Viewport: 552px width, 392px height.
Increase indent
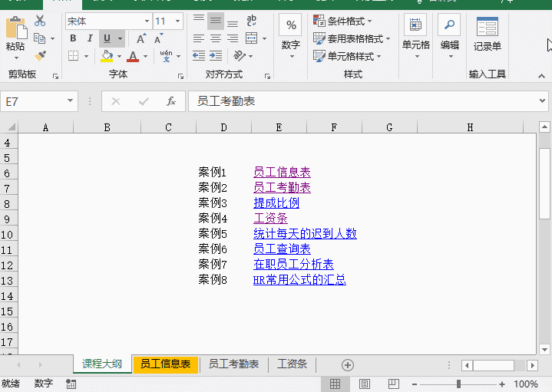216,55
